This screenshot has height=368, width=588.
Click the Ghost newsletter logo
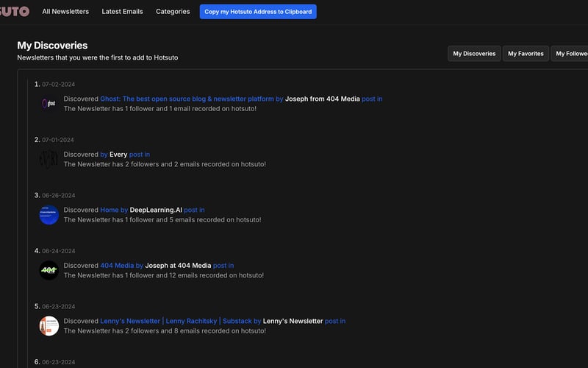[x=49, y=103]
